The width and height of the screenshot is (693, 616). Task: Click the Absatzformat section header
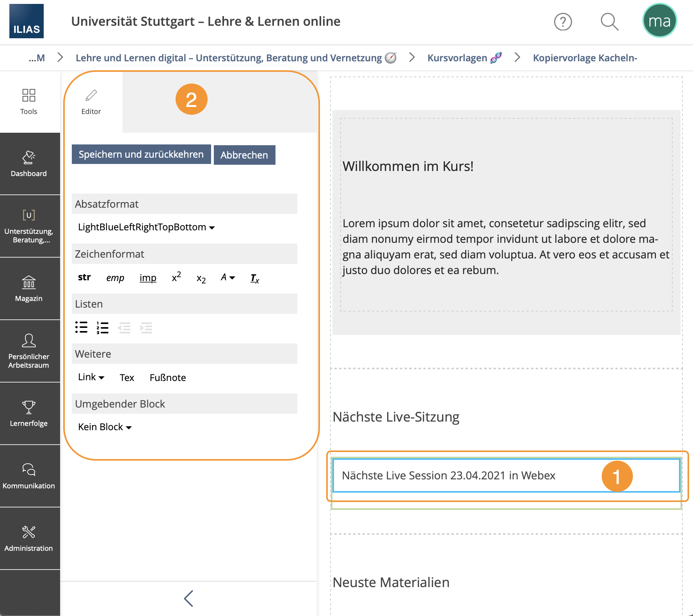pos(185,204)
